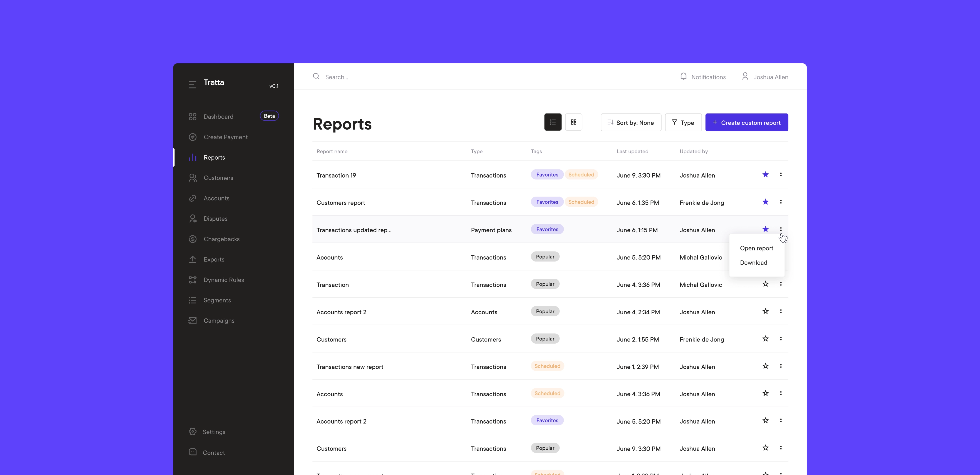Select the list view icon
980x475 pixels.
point(553,122)
